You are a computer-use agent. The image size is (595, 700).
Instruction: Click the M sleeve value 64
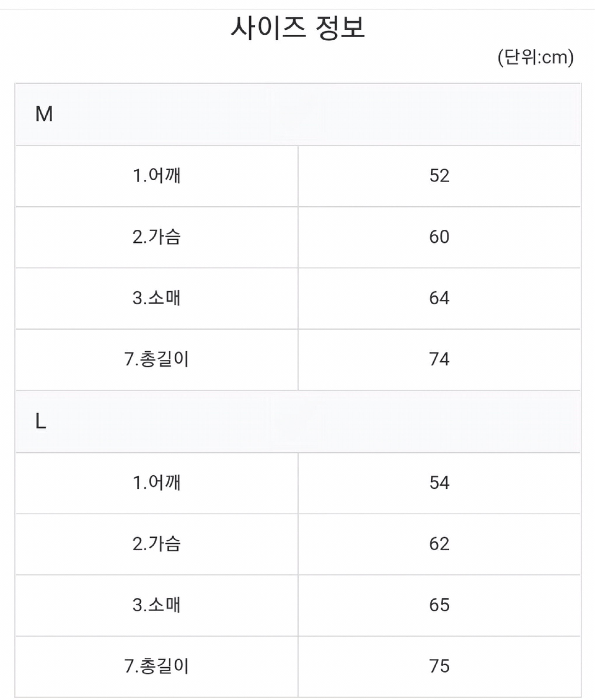coord(439,298)
